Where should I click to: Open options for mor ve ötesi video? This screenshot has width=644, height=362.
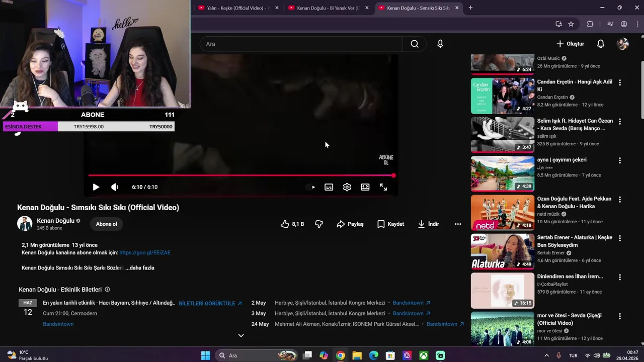point(620,316)
